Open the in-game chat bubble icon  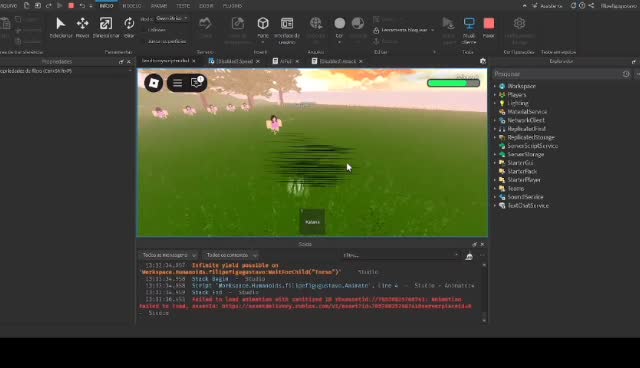pos(197,82)
